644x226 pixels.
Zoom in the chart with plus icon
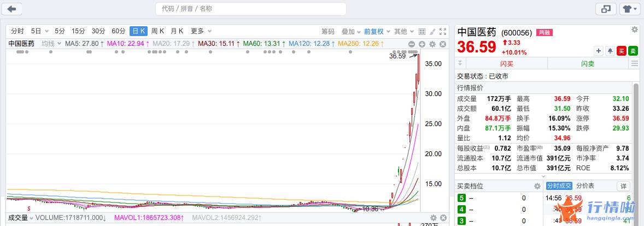(422, 44)
